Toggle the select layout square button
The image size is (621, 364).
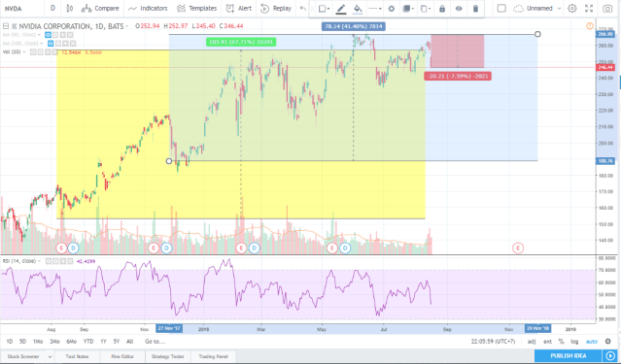501,9
